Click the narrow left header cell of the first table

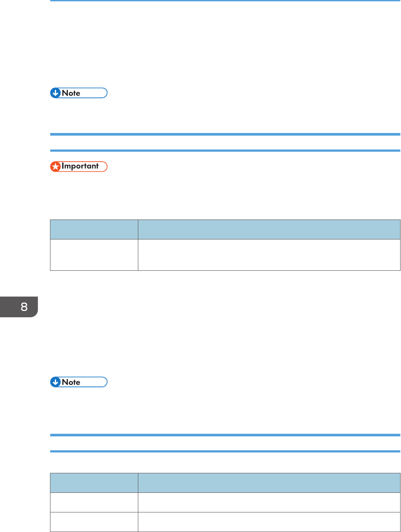point(94,229)
